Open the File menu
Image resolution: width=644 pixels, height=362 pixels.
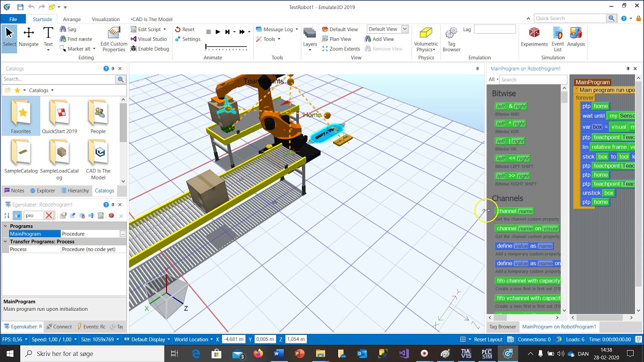click(13, 19)
